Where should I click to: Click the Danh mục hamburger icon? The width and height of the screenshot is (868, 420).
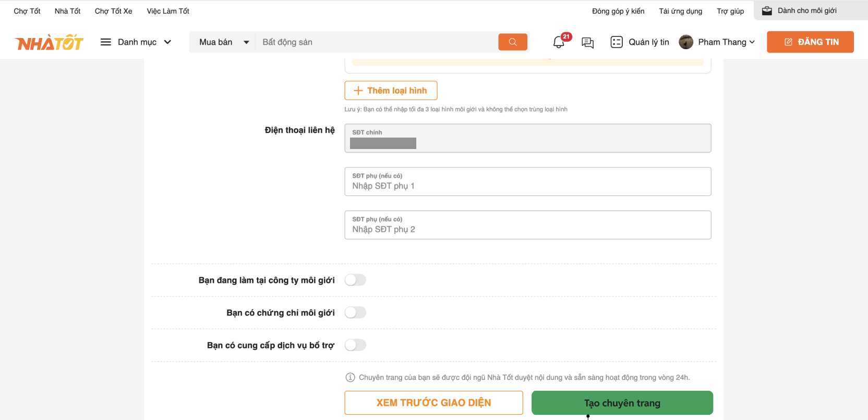pos(106,42)
